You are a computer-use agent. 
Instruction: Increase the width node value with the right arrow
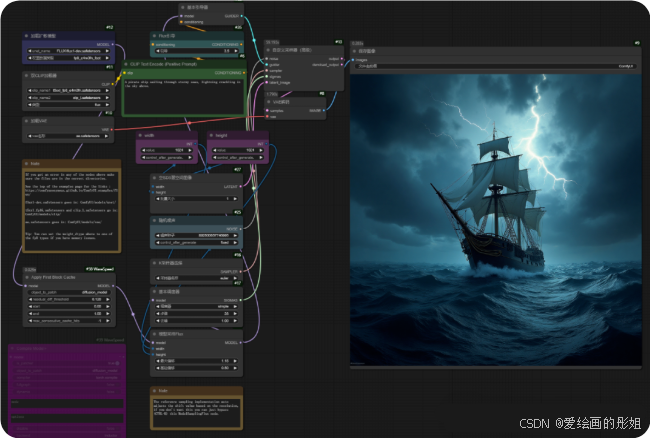click(x=190, y=150)
